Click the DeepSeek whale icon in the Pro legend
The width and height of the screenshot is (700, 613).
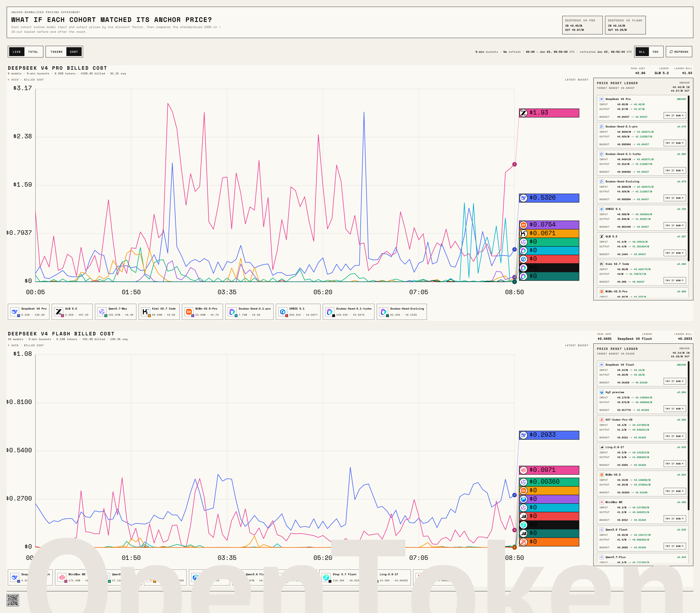tap(14, 312)
